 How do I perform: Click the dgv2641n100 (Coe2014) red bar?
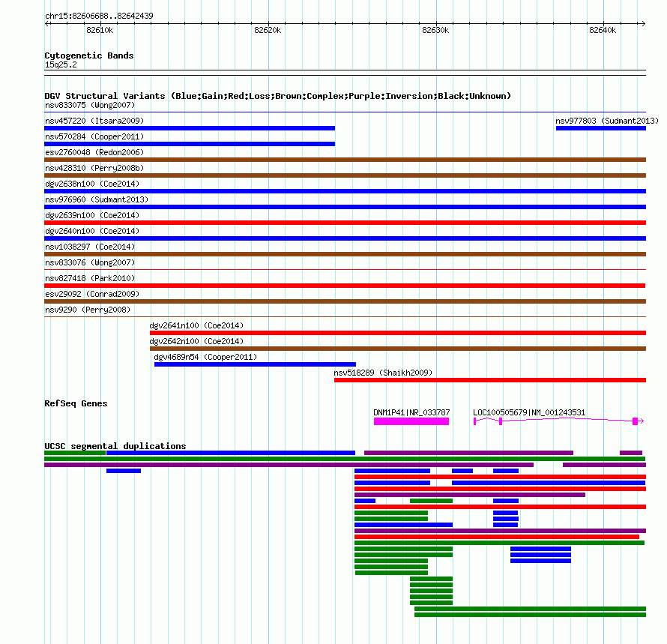click(x=398, y=333)
